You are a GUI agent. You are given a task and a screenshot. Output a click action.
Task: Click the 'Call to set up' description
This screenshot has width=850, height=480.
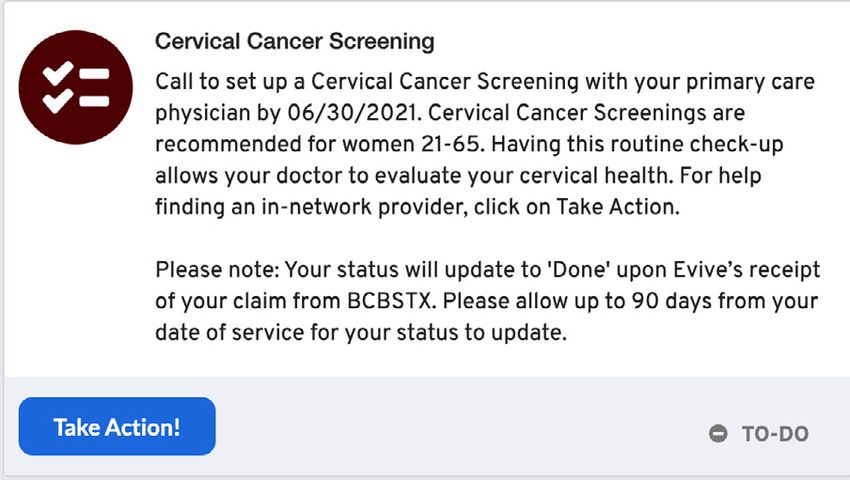pos(485,144)
